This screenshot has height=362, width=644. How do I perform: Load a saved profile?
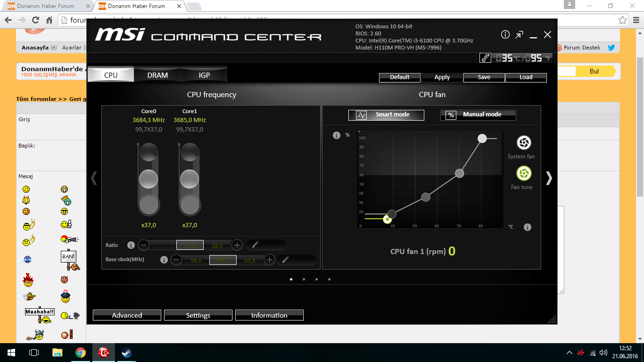pos(526,77)
